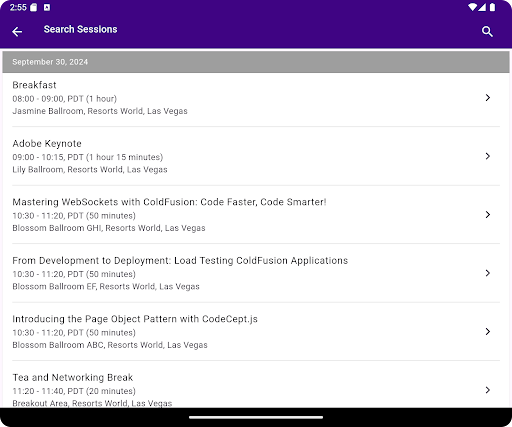Open Mastering WebSockets with ColdFusion title
This screenshot has height=427, width=512.
point(169,202)
